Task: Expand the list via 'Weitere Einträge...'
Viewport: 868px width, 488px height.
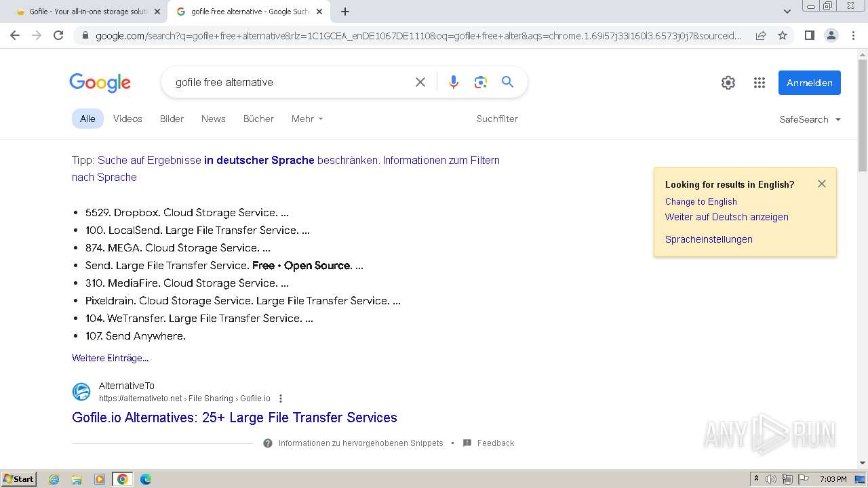Action: [x=110, y=358]
